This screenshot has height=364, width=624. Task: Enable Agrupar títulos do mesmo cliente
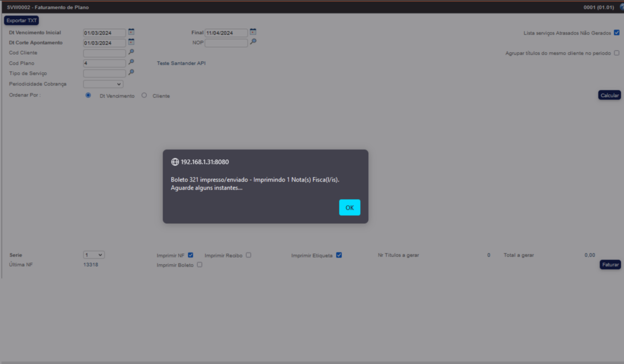(x=616, y=53)
